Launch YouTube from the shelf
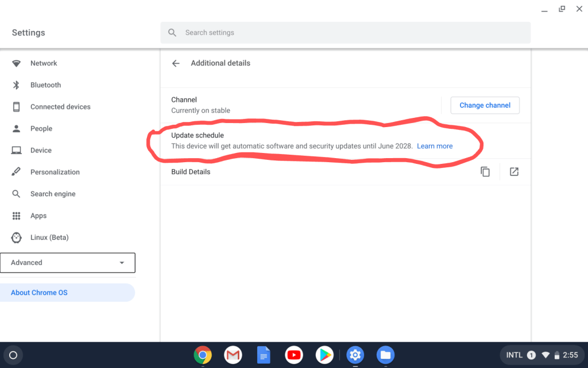The width and height of the screenshot is (588, 368). (294, 355)
